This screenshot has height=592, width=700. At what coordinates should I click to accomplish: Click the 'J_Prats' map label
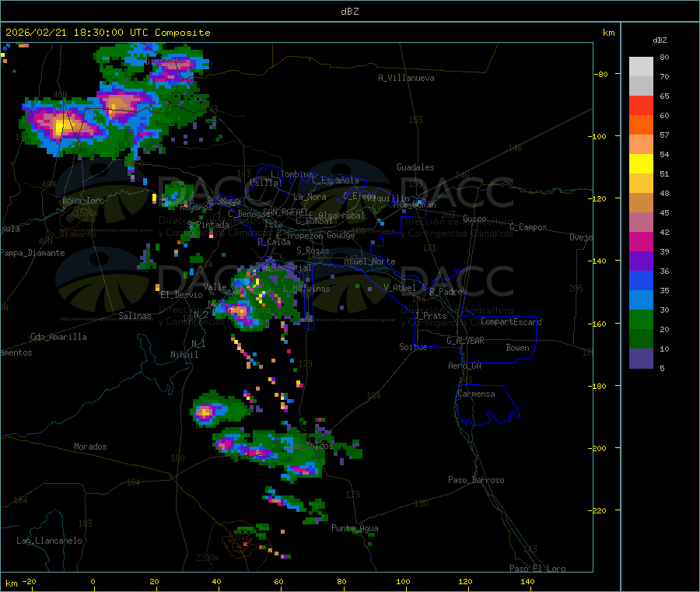(430, 316)
